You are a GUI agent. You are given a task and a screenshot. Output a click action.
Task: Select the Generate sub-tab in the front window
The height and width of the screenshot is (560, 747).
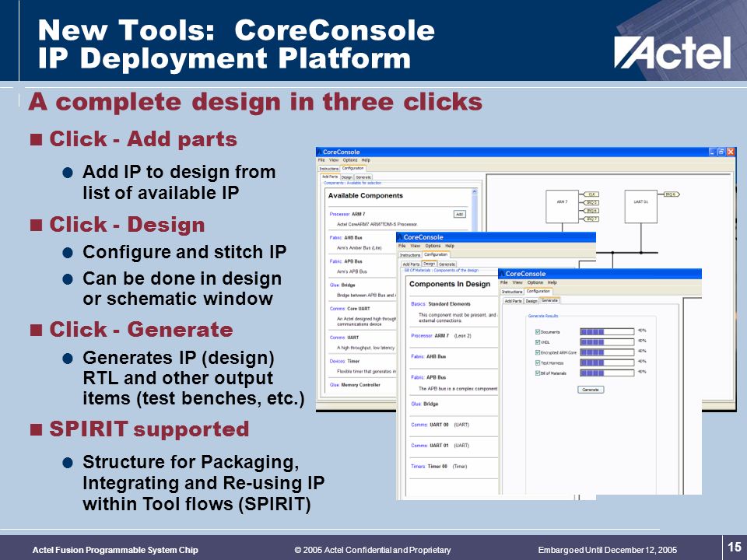(550, 300)
